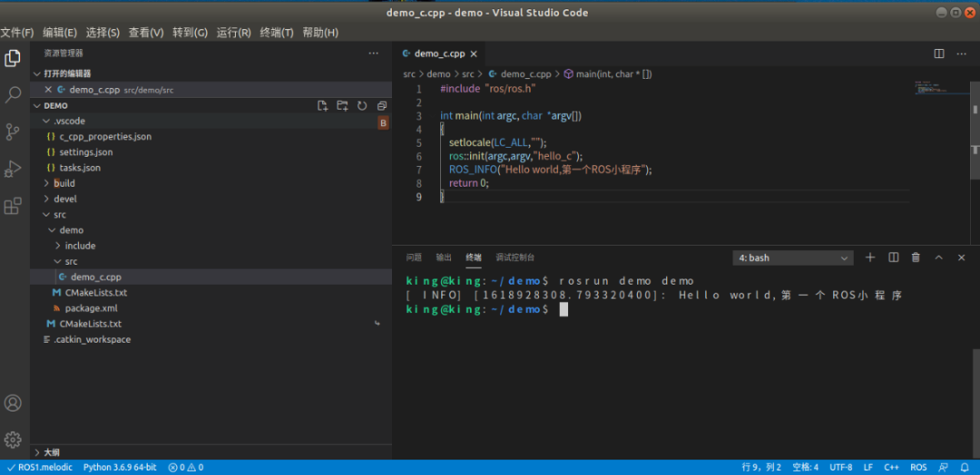Viewport: 980px width, 475px height.
Task: Switch to the 问题 panel tab
Action: click(414, 257)
